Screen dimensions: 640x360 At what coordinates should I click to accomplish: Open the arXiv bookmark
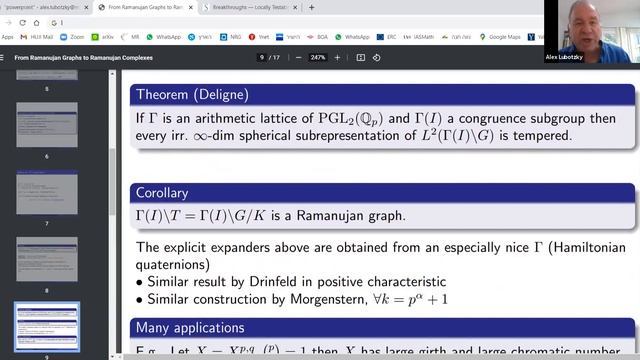(x=103, y=37)
